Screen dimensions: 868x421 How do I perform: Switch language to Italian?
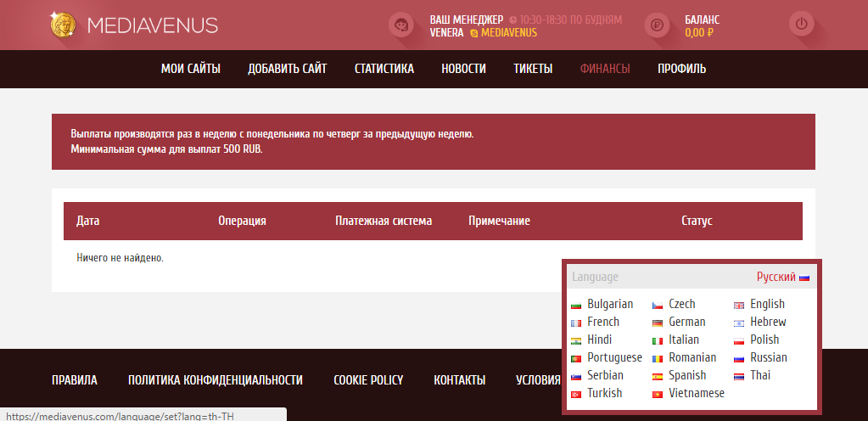(x=684, y=340)
